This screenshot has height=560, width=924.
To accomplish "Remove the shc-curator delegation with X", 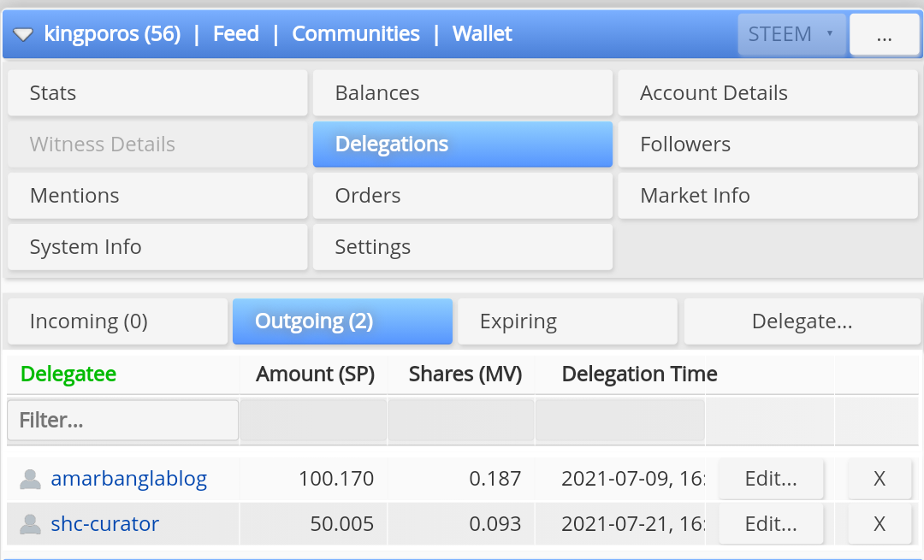I will pos(880,523).
